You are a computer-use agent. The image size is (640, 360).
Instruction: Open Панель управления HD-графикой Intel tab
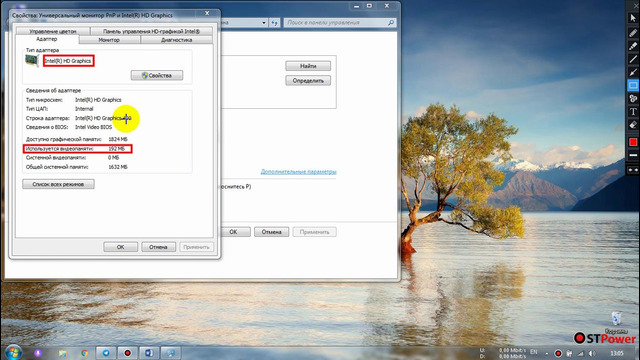pos(151,31)
